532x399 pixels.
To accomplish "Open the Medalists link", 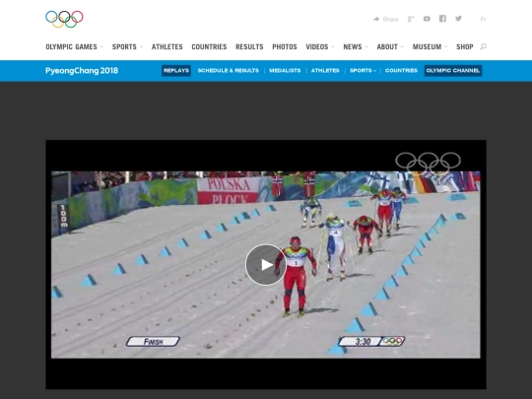I will point(285,71).
